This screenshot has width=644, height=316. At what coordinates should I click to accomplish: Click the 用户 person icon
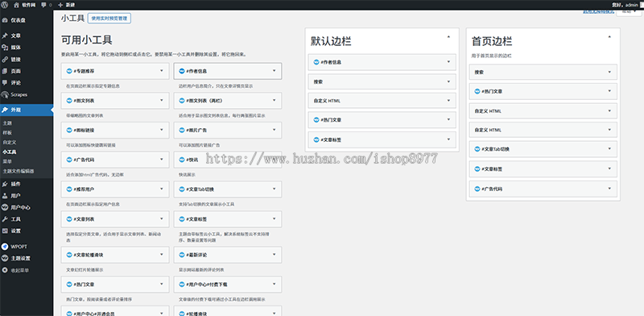click(5, 195)
